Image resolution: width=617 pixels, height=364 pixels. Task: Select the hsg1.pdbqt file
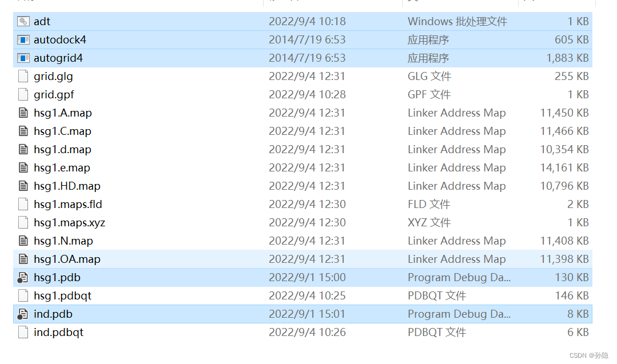[x=60, y=295]
